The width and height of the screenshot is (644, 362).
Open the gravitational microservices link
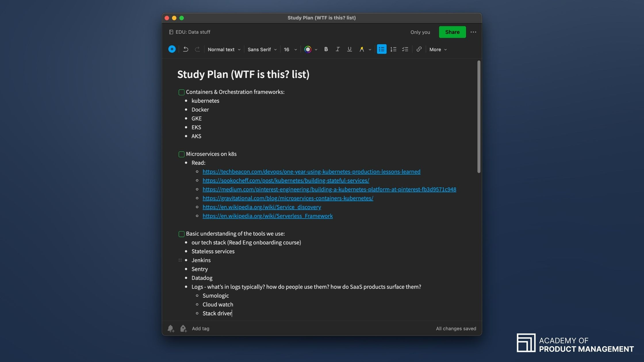click(288, 198)
